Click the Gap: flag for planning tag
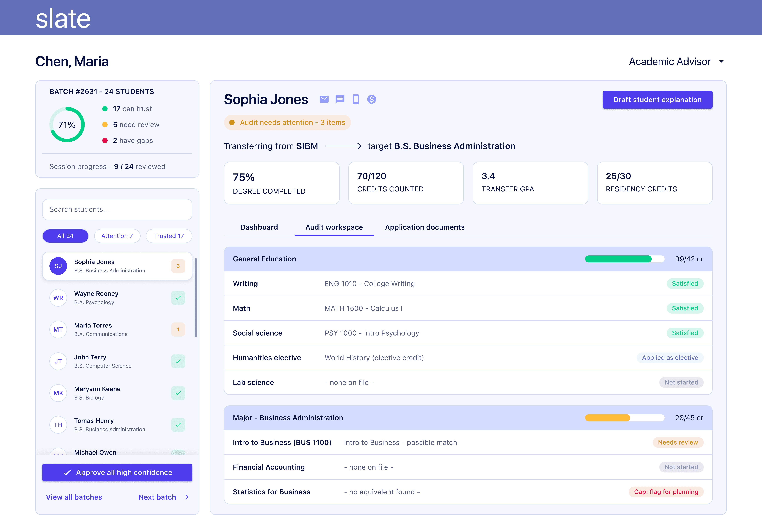Screen dimensions: 762x532 [x=666, y=492]
